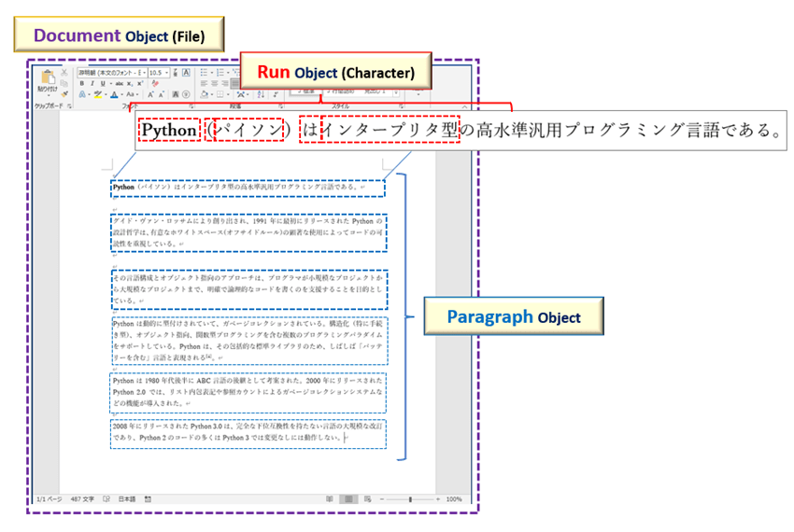
Task: Open the Paste dropdown arrow
Action: pyautogui.click(x=48, y=95)
